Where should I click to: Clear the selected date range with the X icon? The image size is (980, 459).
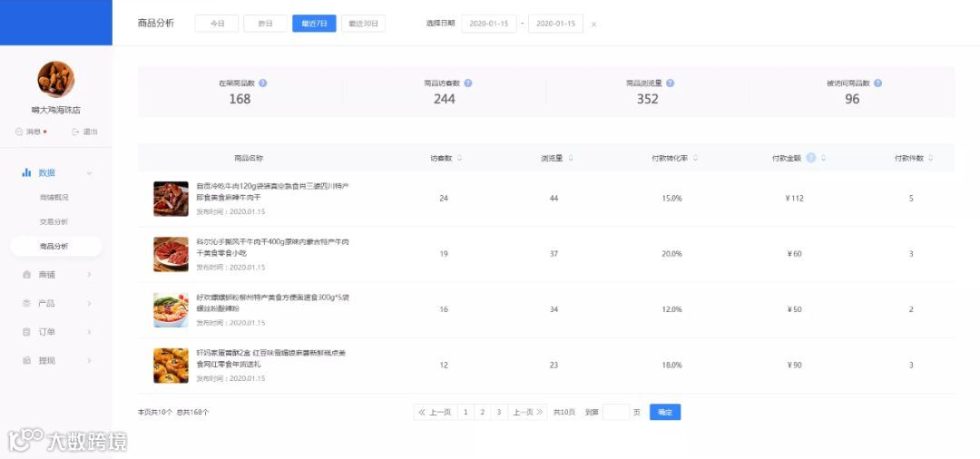(593, 24)
